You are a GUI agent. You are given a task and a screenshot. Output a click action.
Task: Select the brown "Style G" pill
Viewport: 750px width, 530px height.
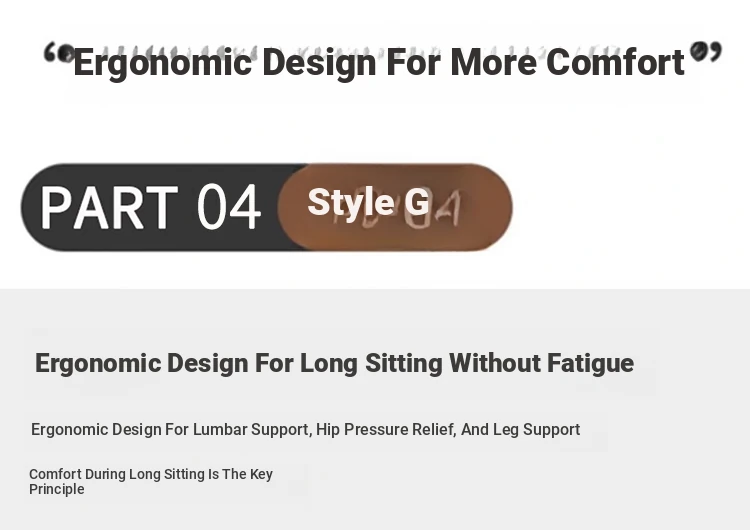pyautogui.click(x=396, y=206)
